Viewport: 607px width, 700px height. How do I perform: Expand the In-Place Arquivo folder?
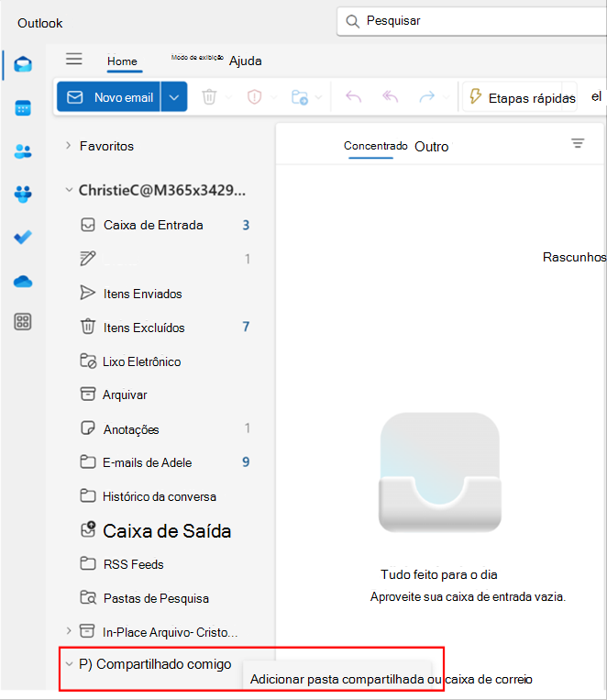(x=68, y=631)
